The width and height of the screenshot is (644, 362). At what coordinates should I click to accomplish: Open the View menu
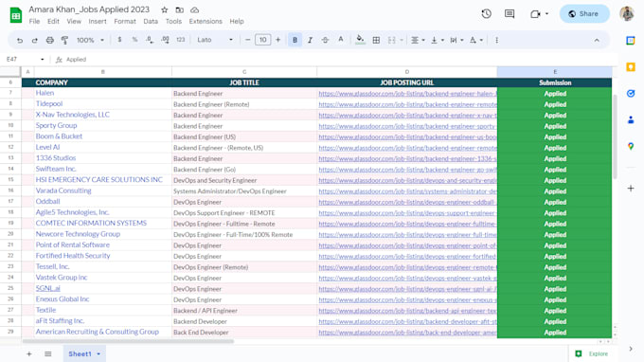coord(74,22)
